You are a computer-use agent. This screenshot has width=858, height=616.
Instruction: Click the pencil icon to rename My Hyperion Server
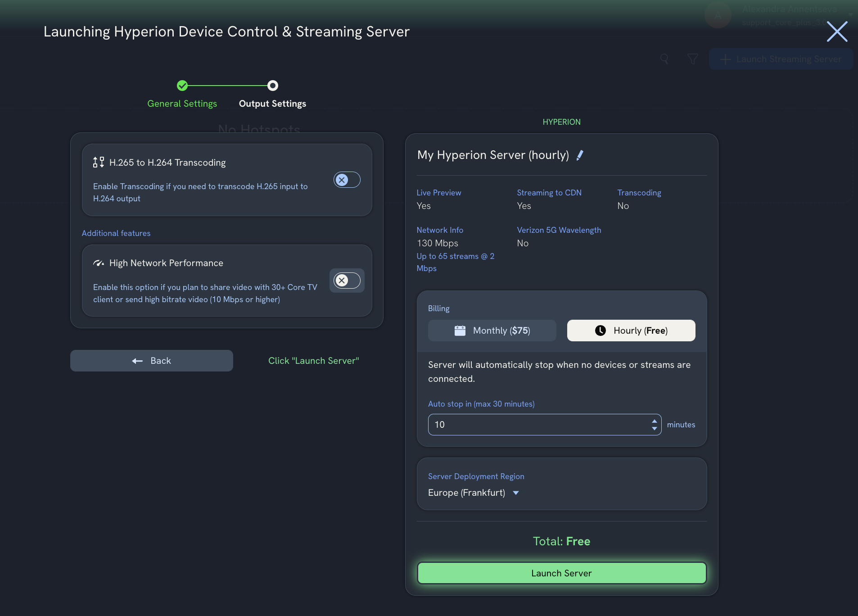click(580, 155)
